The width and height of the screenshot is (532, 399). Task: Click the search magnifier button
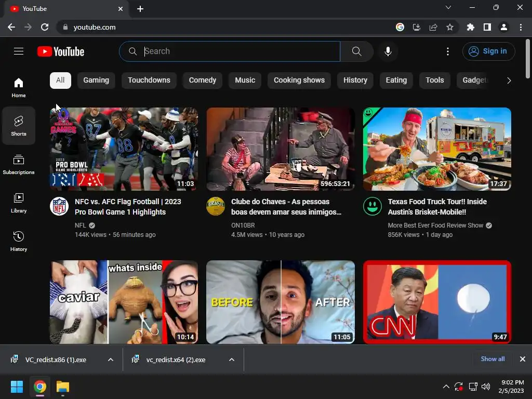click(x=356, y=51)
